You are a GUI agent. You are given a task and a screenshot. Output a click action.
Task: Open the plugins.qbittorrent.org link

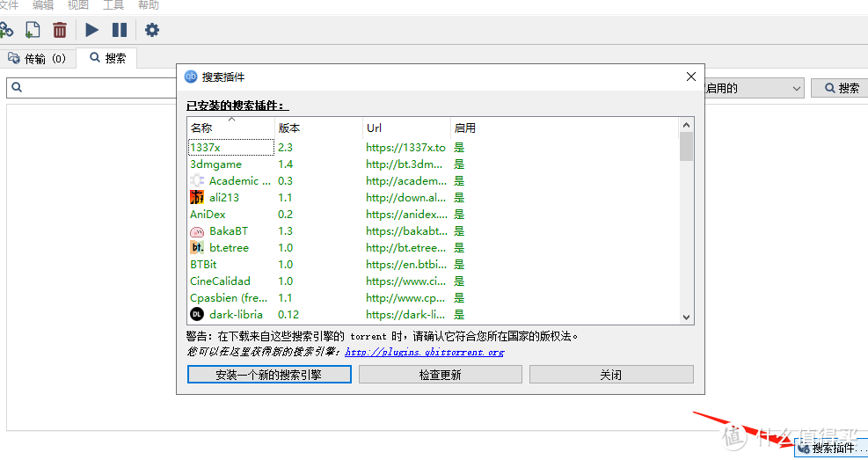[424, 352]
